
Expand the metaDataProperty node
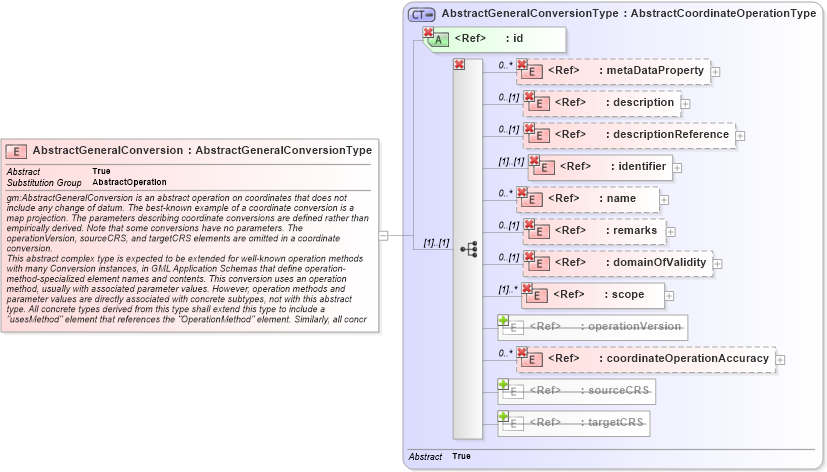[715, 72]
